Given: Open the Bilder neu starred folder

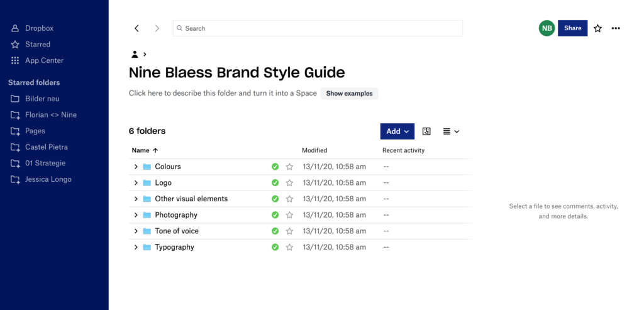Looking at the screenshot, I should point(35,99).
